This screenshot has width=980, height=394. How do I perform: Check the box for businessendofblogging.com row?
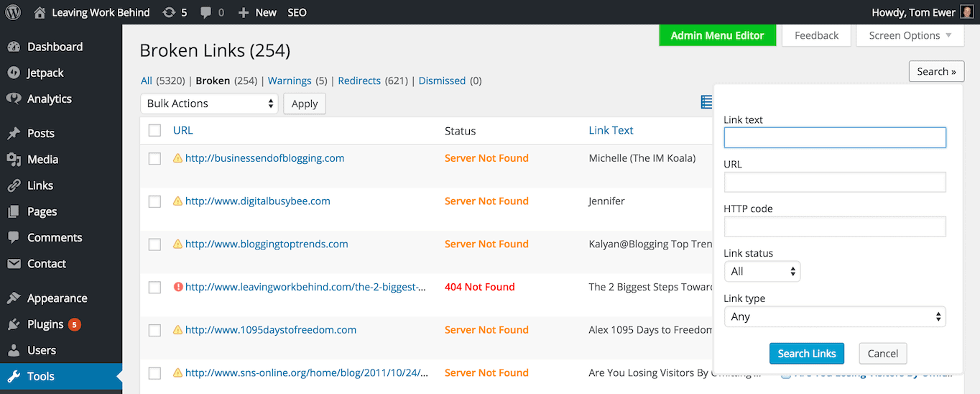[x=154, y=159]
